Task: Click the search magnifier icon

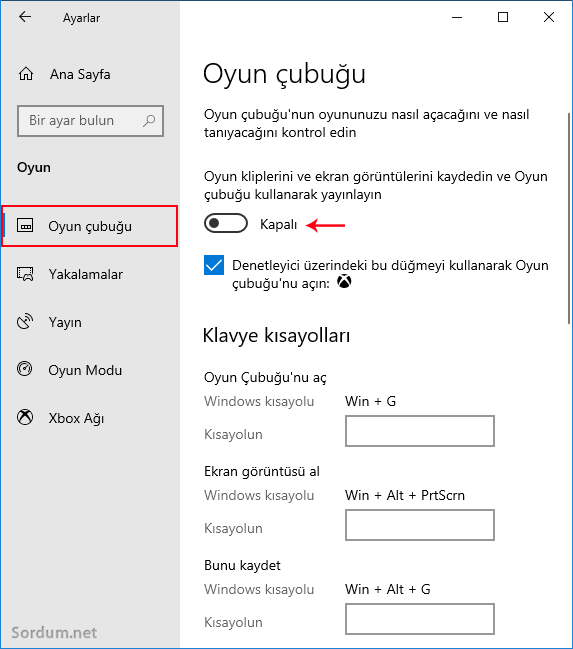Action: [149, 120]
